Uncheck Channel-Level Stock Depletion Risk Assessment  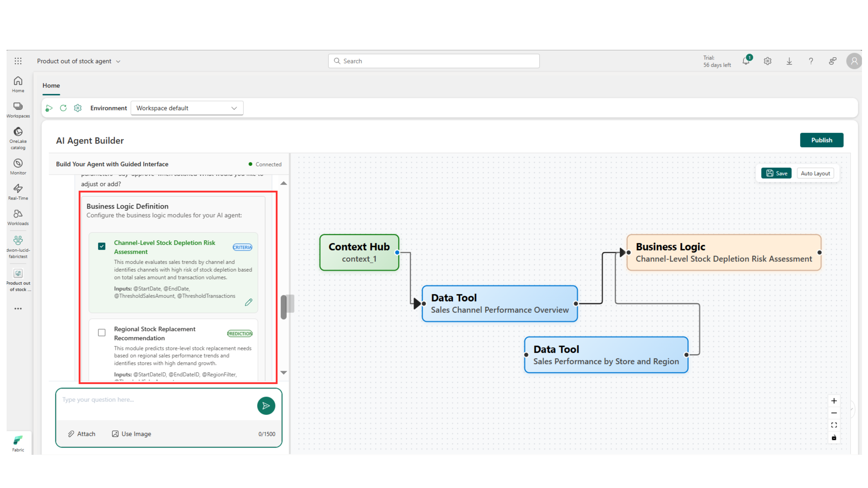101,246
